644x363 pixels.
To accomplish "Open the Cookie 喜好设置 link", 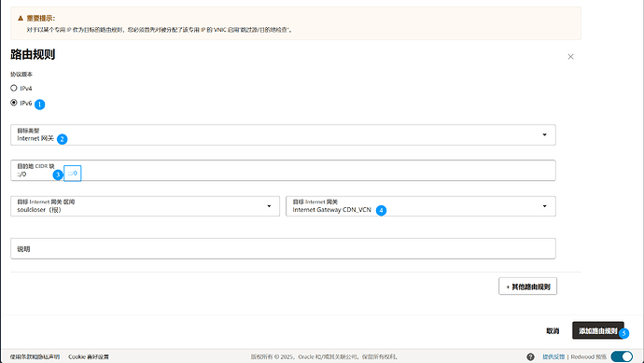I will pos(89,356).
